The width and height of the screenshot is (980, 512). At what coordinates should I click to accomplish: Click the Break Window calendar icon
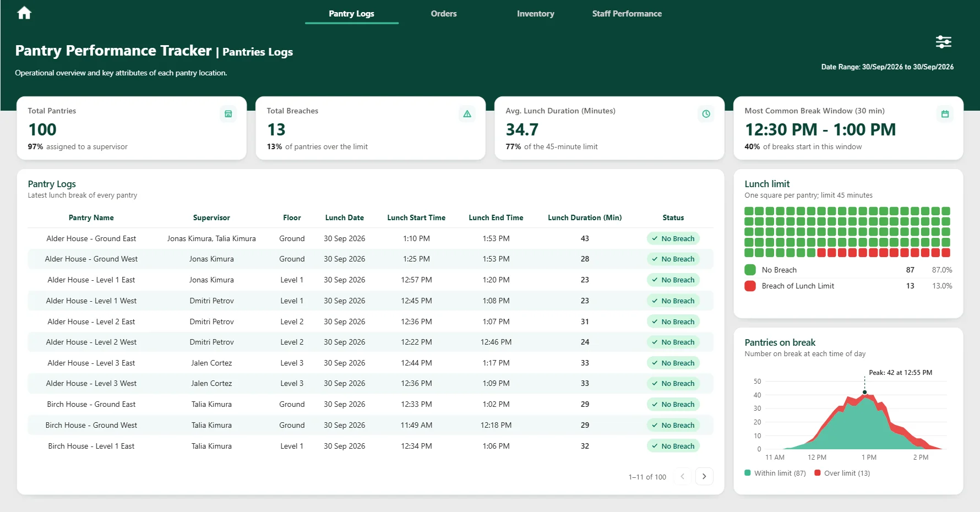[x=945, y=114]
